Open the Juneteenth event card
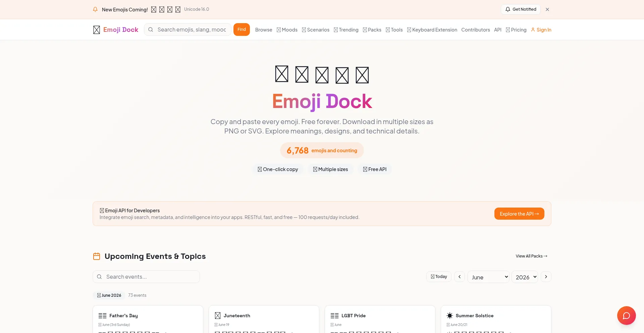The height and width of the screenshot is (333, 644). click(264, 319)
